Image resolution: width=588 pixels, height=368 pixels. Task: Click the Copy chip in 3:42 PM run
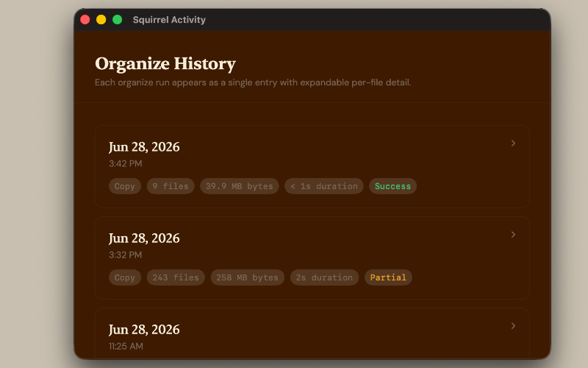(x=125, y=186)
